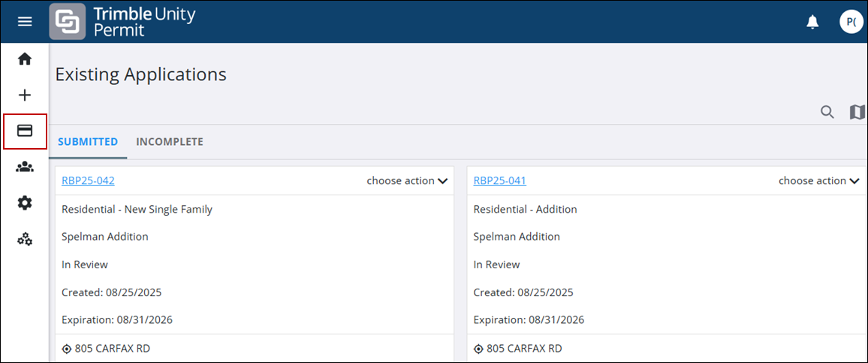Open the highlighted card/applications sidebar icon

(x=25, y=131)
